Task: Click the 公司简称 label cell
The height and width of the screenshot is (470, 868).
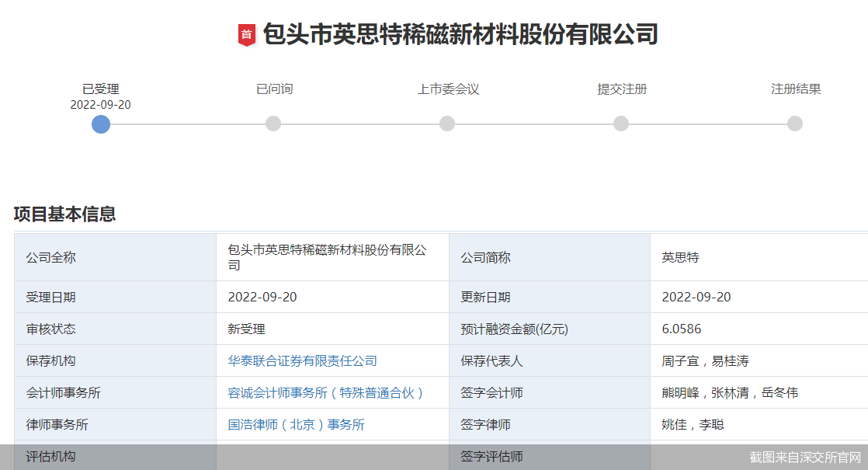Action: coord(550,257)
